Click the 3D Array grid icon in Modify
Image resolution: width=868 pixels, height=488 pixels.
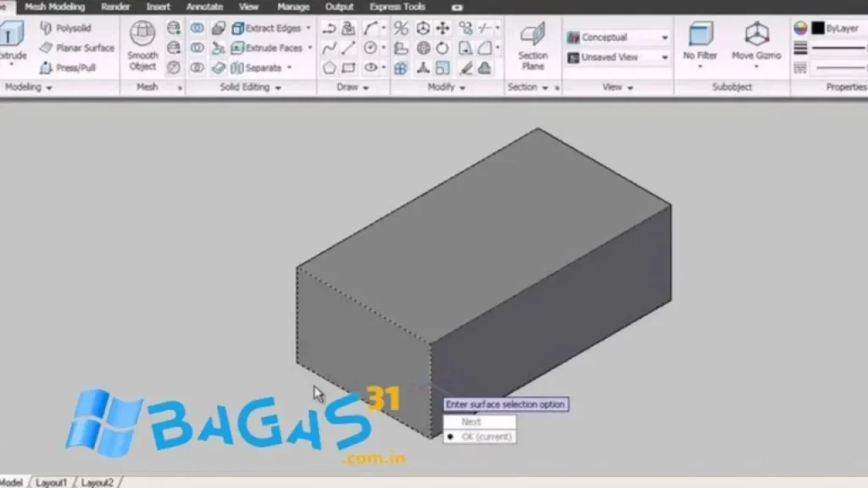401,68
